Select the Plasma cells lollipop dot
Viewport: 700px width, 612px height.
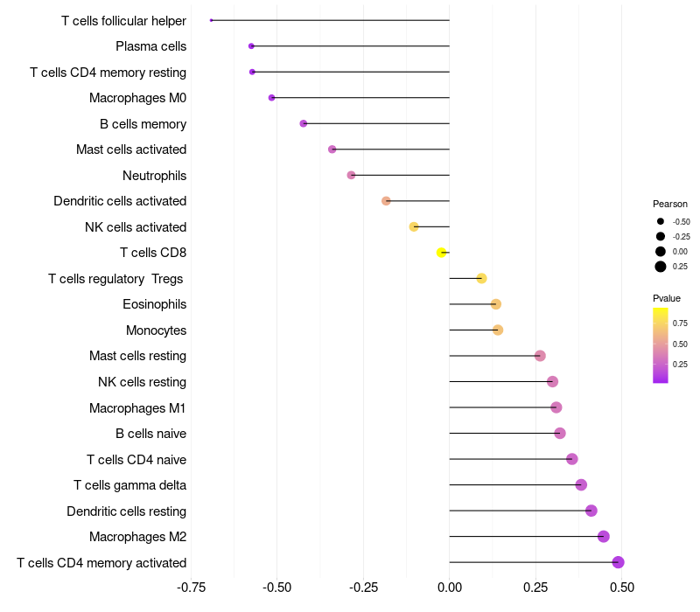[251, 45]
